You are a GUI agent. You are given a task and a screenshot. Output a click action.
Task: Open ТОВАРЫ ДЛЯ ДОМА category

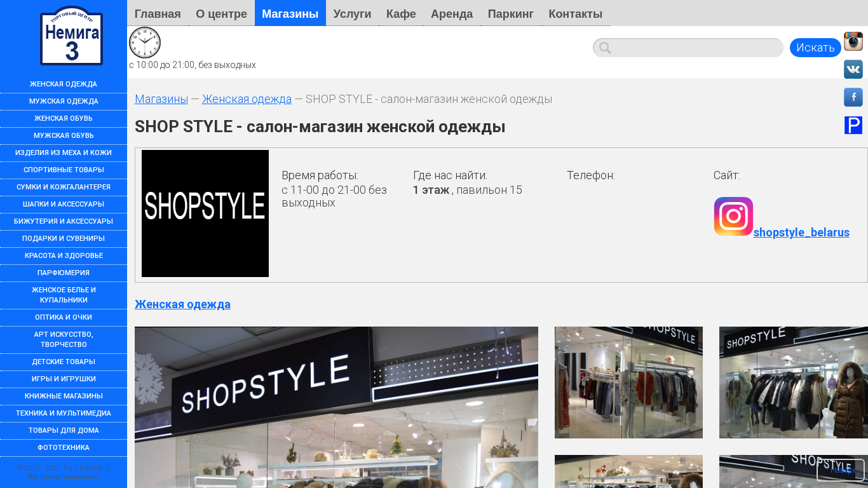(64, 431)
